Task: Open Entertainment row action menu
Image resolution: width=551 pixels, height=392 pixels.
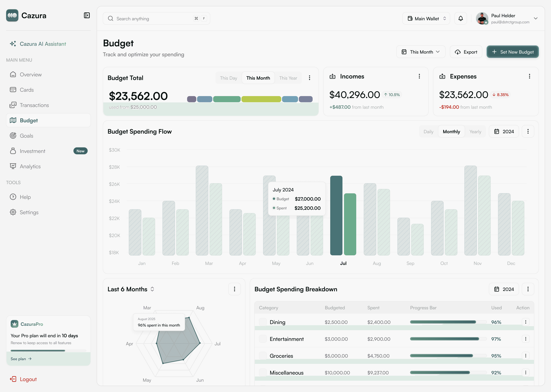Action: pyautogui.click(x=526, y=339)
